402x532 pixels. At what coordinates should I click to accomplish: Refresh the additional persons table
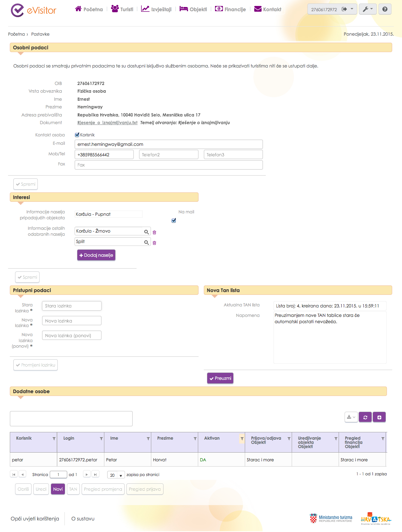[x=365, y=417]
